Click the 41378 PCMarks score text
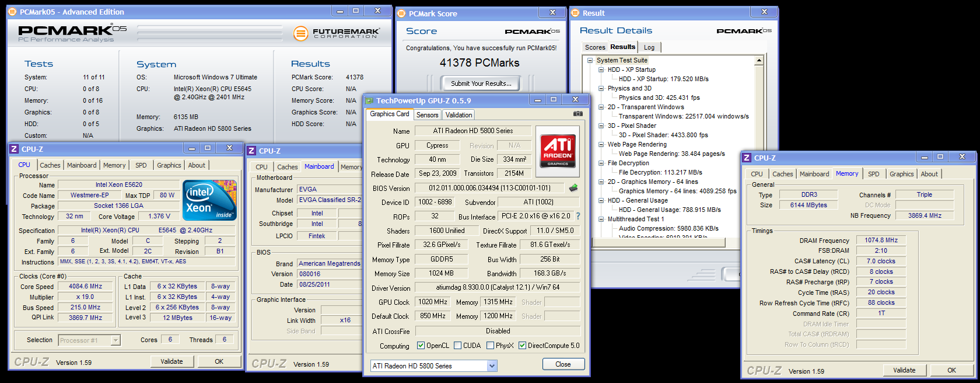The height and width of the screenshot is (383, 980). click(x=480, y=62)
